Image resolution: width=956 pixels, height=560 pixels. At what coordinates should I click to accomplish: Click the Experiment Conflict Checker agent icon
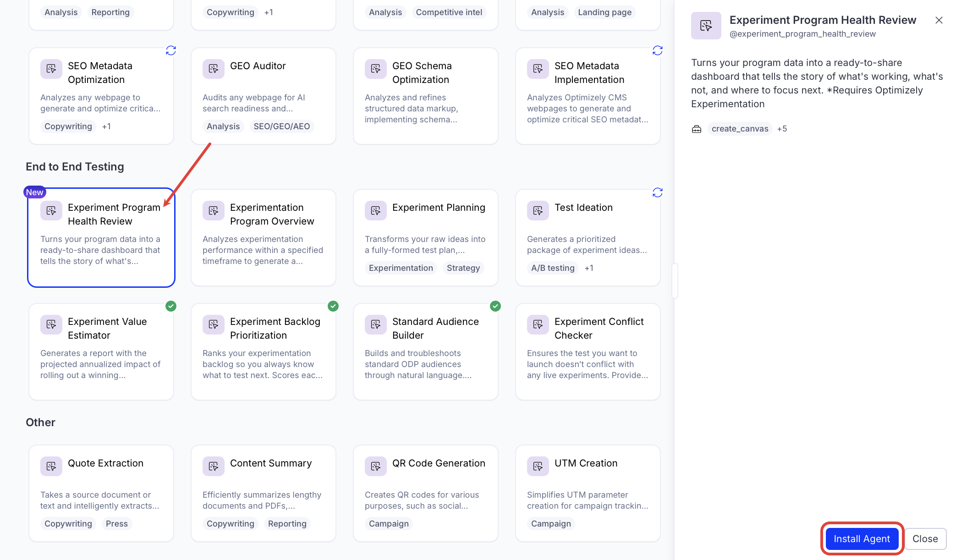click(x=538, y=324)
